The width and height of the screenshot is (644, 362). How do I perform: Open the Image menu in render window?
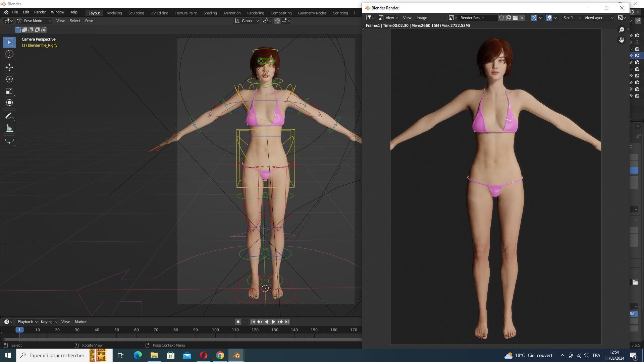[x=422, y=18]
